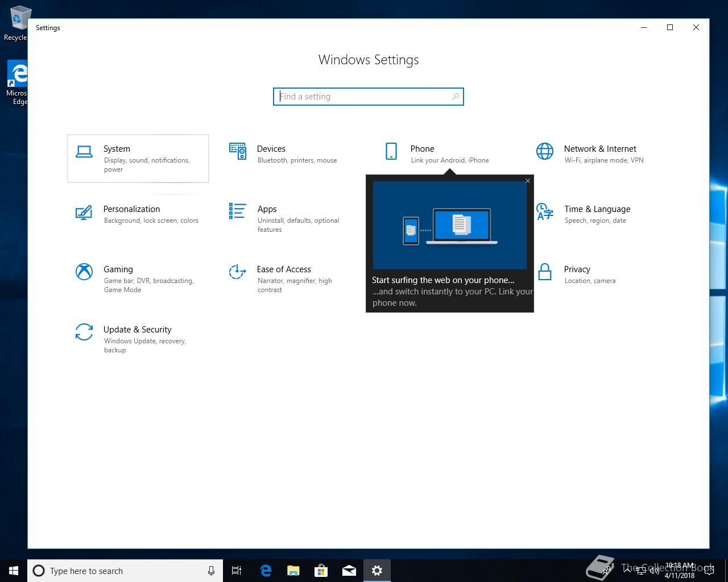Click 'Bluetooth, printers, mouse' text
The height and width of the screenshot is (582, 728).
point(297,160)
